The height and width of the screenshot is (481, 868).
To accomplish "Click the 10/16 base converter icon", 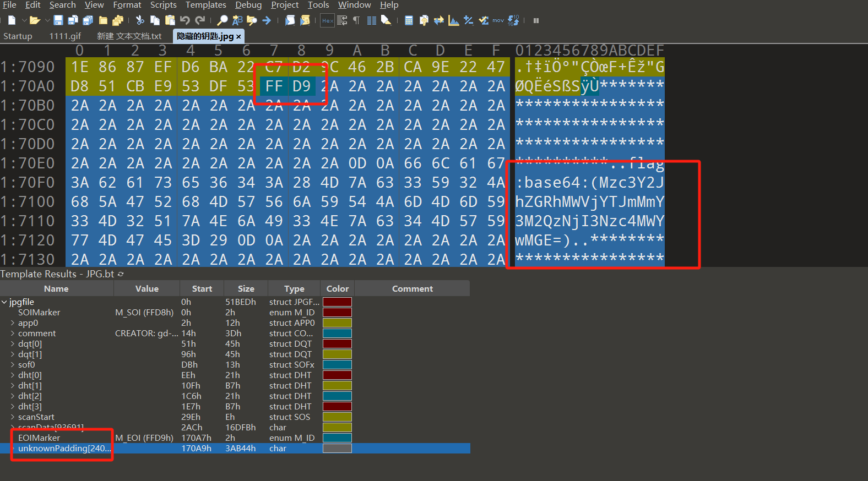I will point(513,20).
